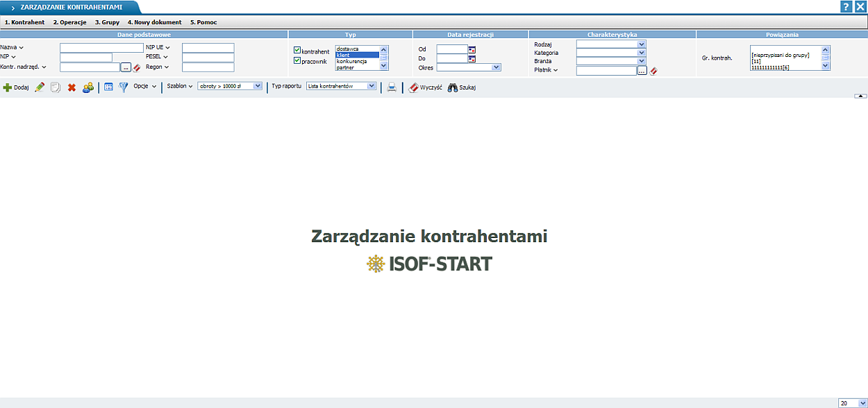The height and width of the screenshot is (408, 868).
Task: Click the Płatnik input field
Action: tap(606, 70)
